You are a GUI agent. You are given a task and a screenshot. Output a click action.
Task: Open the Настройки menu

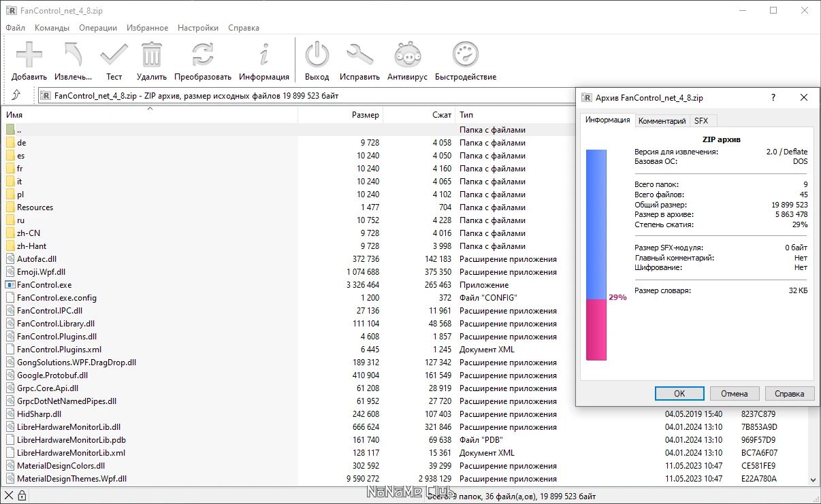point(197,27)
